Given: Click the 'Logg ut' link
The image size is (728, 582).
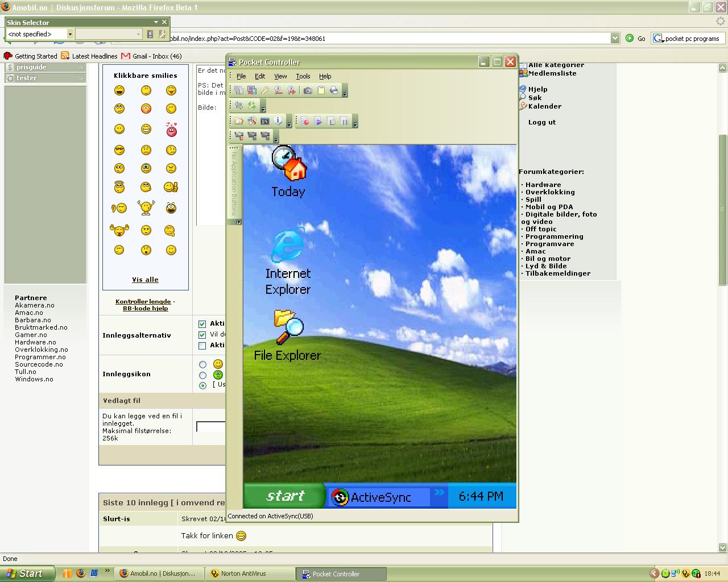Looking at the screenshot, I should [542, 122].
